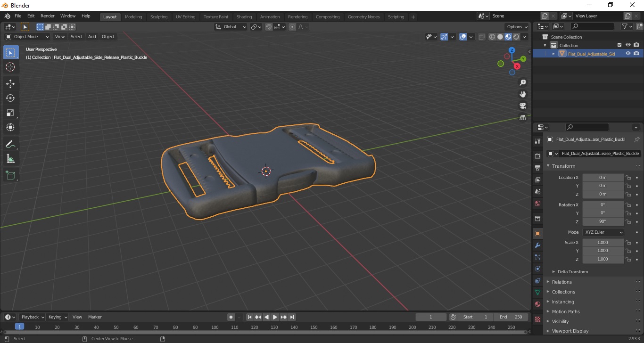Image resolution: width=644 pixels, height=343 pixels.
Task: Open the viewport Add menu
Action: (92, 37)
